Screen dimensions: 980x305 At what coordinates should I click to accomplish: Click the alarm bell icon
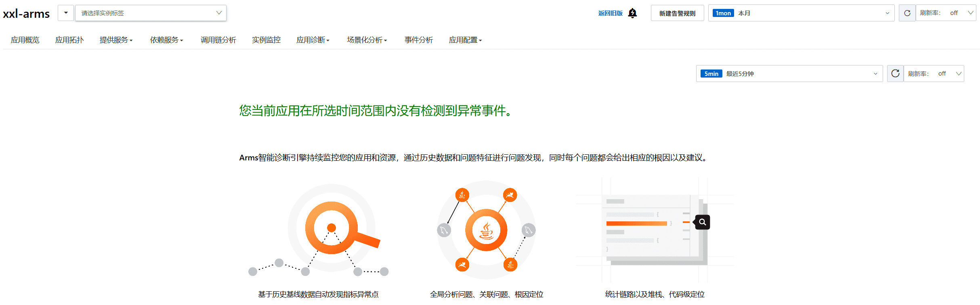(633, 13)
